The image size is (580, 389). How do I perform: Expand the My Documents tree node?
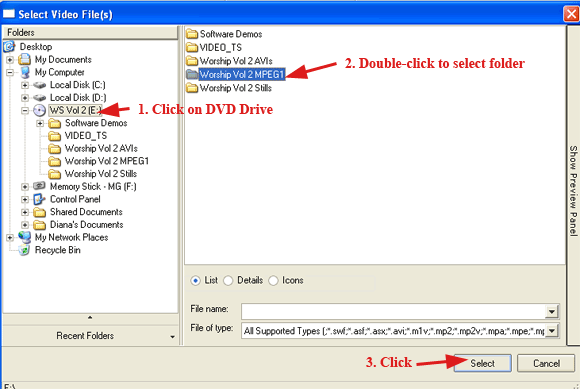(x=10, y=60)
